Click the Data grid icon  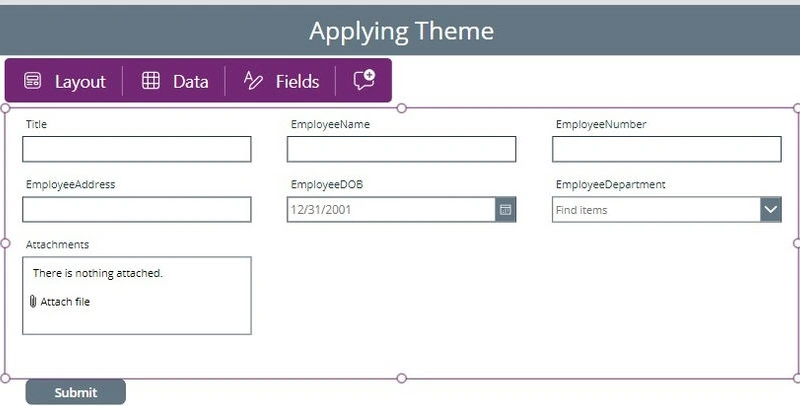pyautogui.click(x=151, y=81)
